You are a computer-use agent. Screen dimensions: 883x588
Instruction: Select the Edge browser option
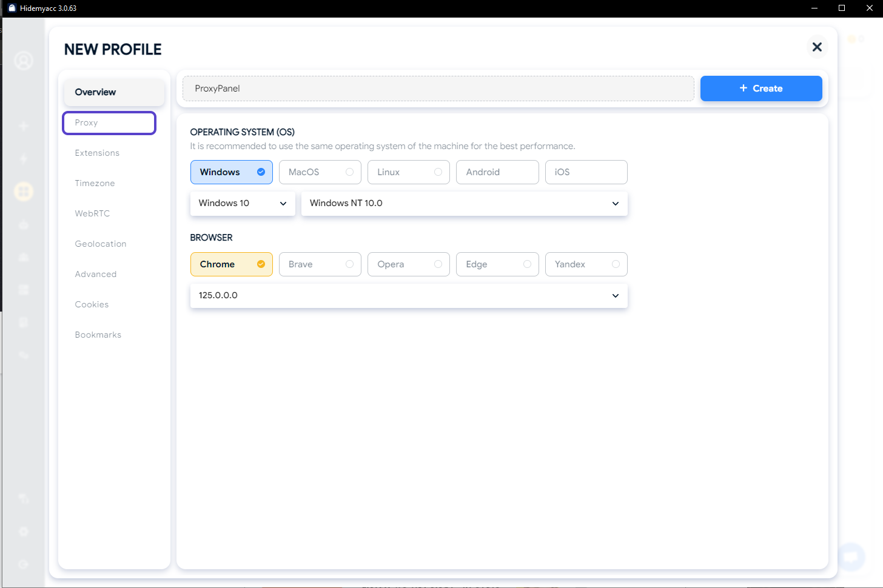click(497, 264)
